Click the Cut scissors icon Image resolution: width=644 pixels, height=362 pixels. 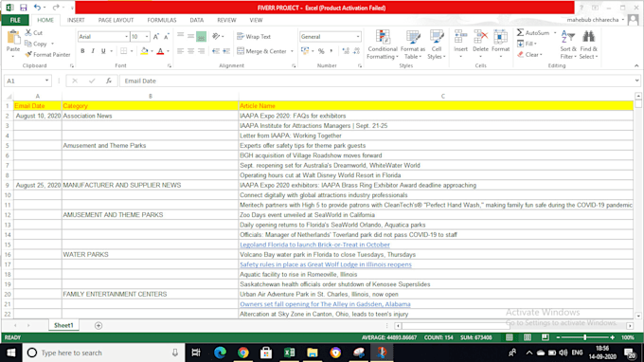click(x=27, y=32)
